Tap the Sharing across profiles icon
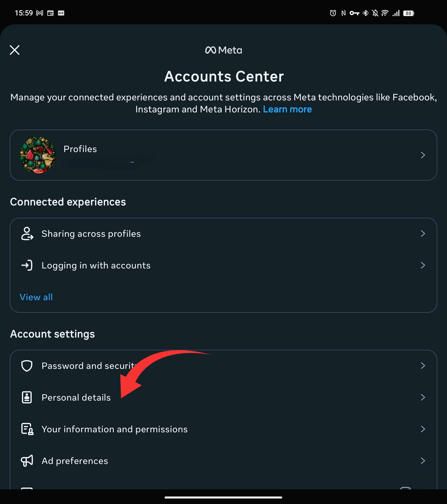The height and width of the screenshot is (504, 447). pyautogui.click(x=27, y=234)
